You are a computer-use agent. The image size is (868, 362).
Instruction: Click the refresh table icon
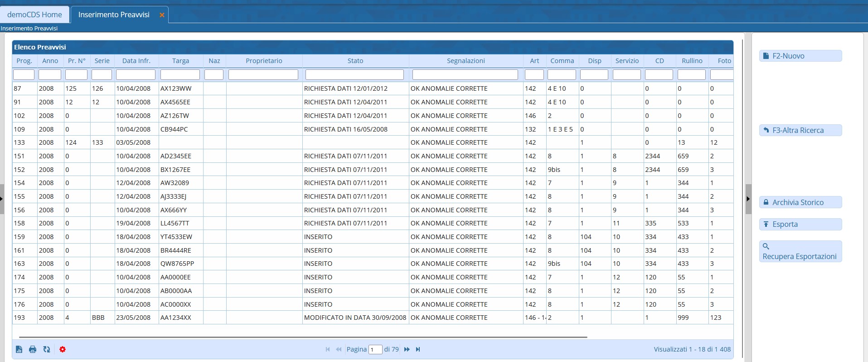(47, 349)
